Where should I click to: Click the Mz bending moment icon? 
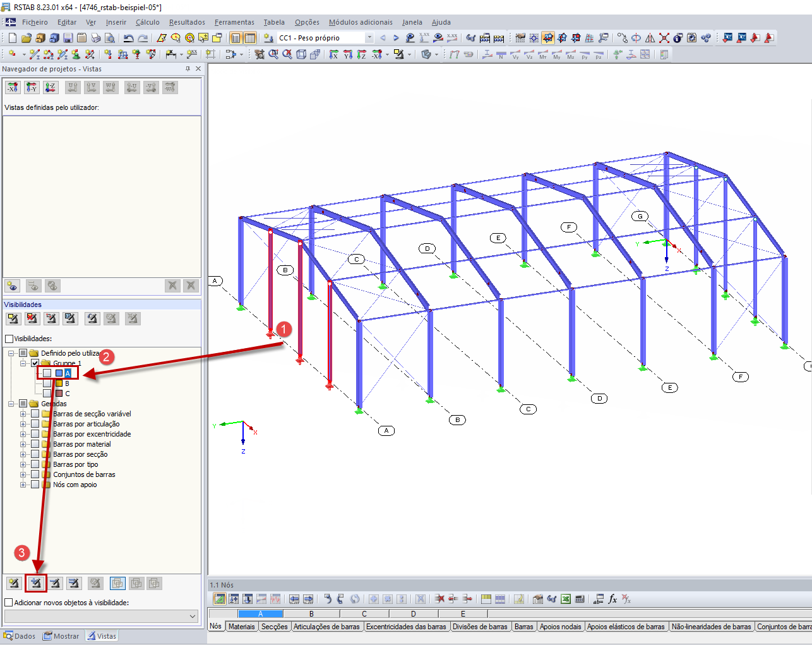tap(571, 54)
